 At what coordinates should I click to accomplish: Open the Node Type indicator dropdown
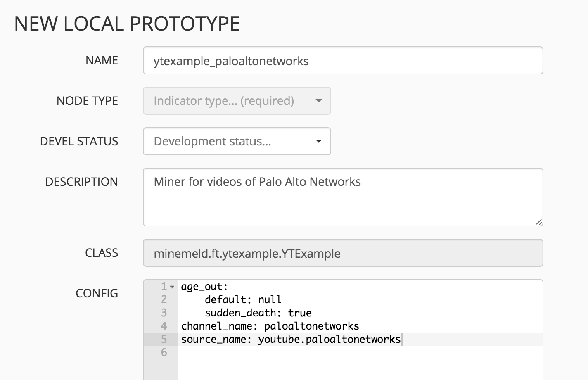point(237,101)
